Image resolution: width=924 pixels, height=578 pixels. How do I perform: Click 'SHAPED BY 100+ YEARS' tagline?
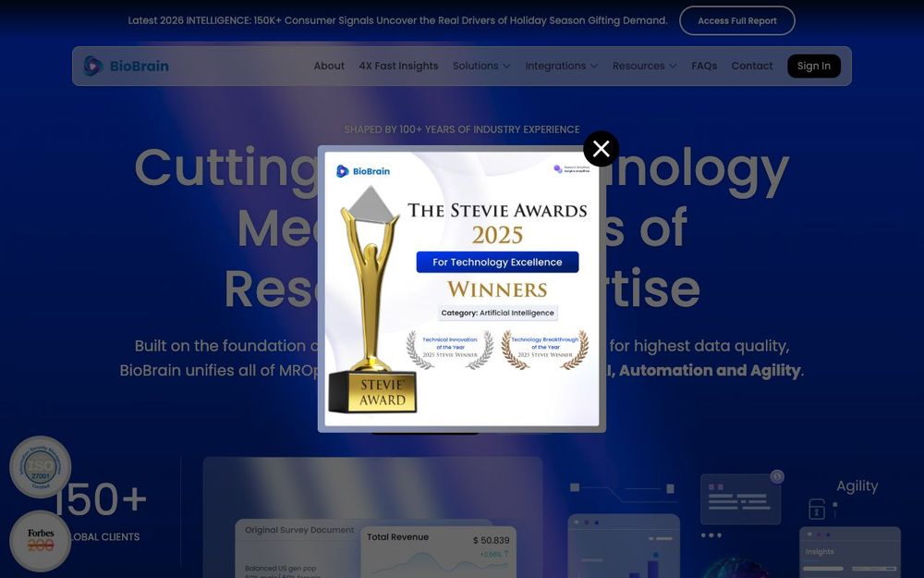tap(462, 129)
